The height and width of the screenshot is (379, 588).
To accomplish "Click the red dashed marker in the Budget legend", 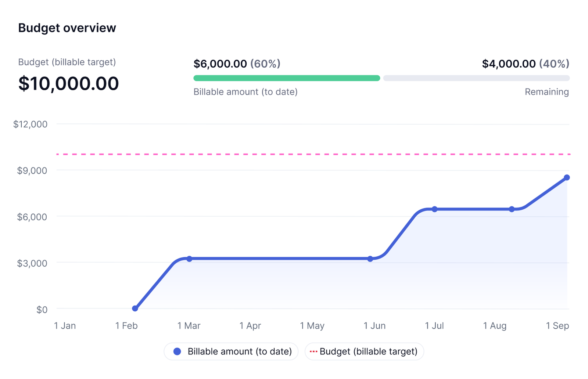I will (x=313, y=351).
